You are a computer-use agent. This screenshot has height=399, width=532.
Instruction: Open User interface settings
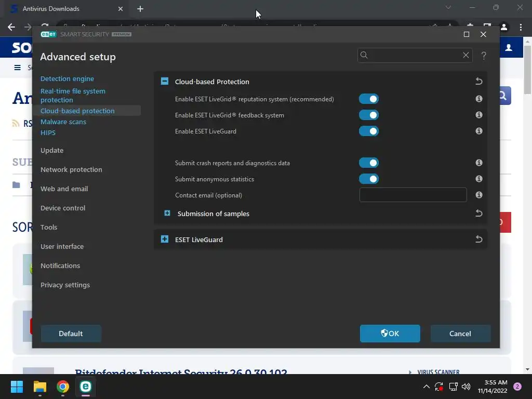point(62,247)
